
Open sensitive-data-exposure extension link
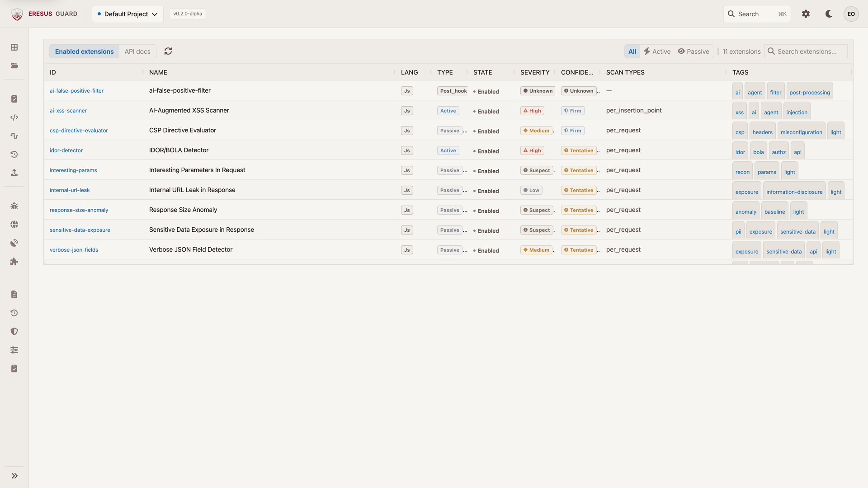pyautogui.click(x=80, y=230)
